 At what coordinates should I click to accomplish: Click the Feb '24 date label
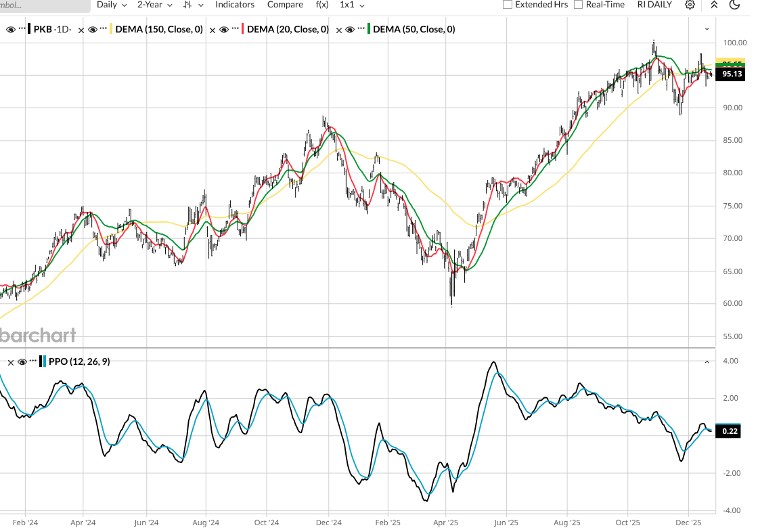coord(25,523)
